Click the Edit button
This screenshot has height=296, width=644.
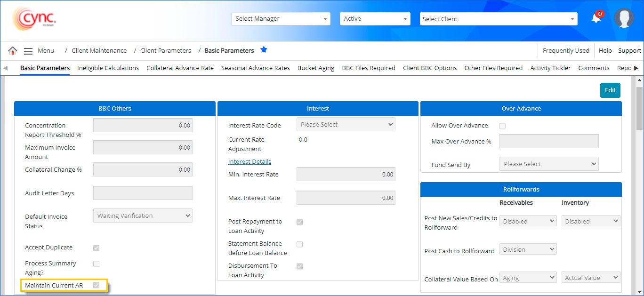[610, 90]
